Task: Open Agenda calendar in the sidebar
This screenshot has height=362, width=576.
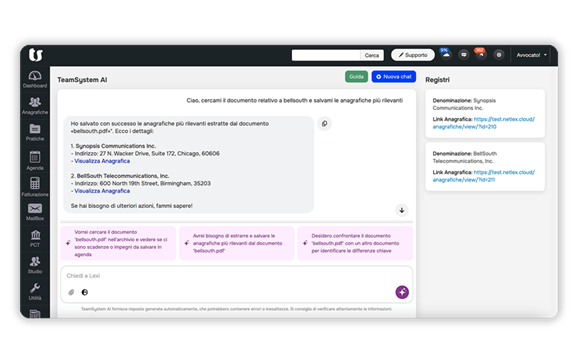Action: [35, 160]
